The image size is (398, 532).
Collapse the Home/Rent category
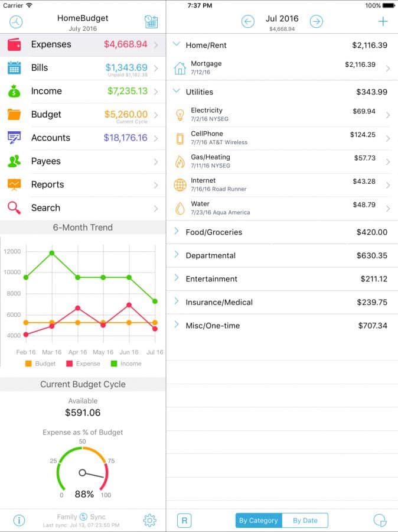(x=176, y=44)
